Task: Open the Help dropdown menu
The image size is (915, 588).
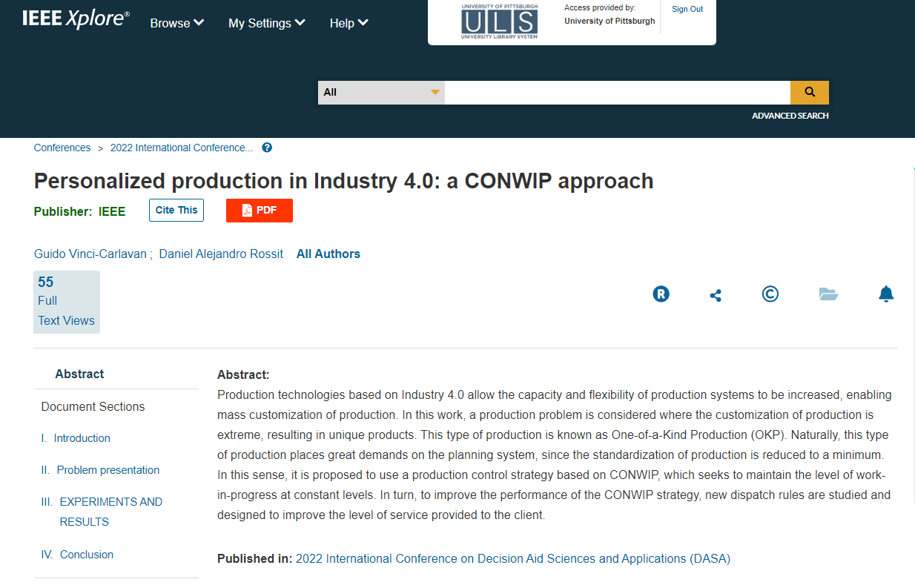Action: pyautogui.click(x=349, y=23)
